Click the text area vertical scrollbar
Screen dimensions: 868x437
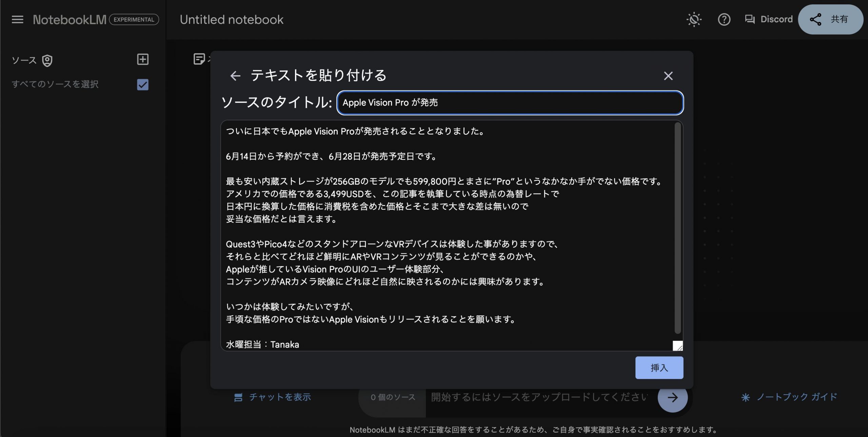click(x=677, y=228)
